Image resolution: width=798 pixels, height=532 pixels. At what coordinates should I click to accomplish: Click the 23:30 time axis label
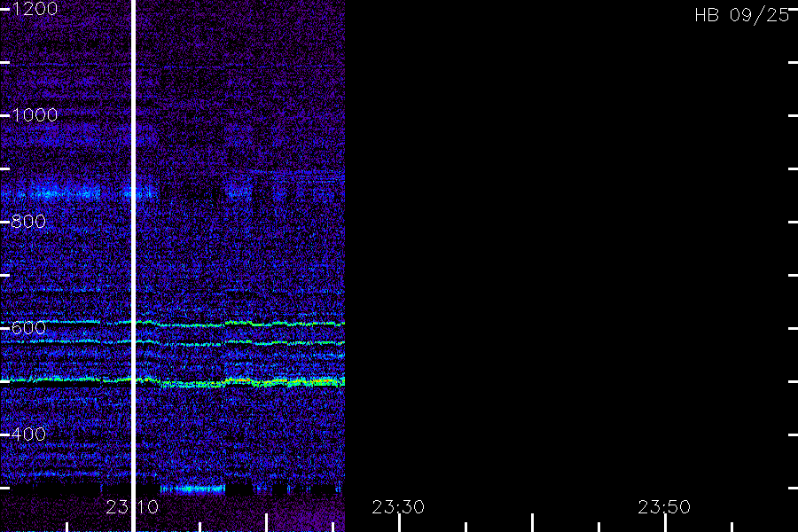398,507
